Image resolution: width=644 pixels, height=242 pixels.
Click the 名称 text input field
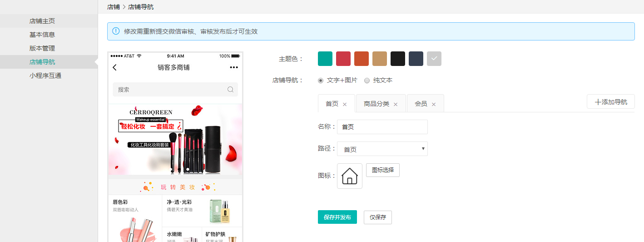point(382,127)
